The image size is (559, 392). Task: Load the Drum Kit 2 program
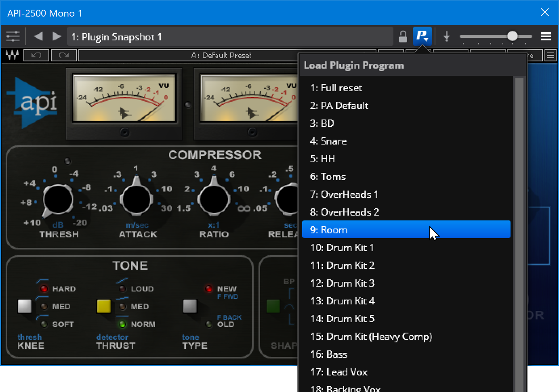406,265
